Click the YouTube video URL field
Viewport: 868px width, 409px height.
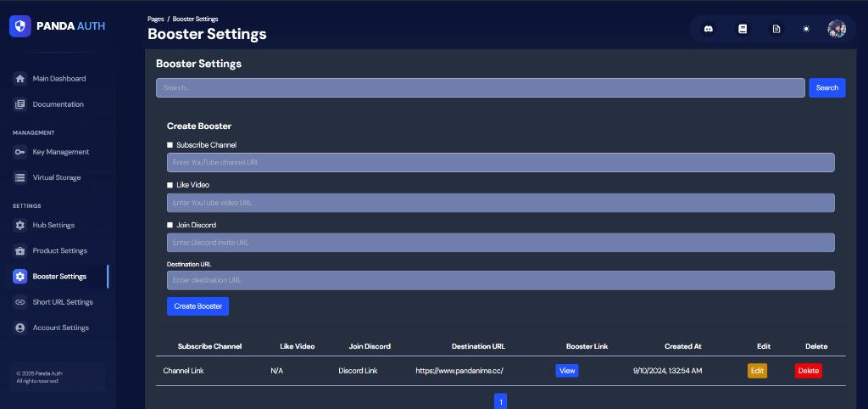pos(500,203)
